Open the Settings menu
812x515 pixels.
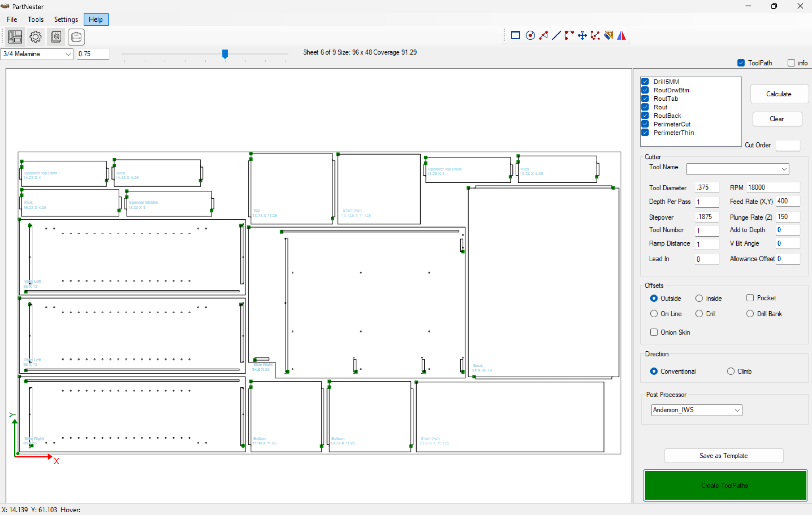click(66, 19)
